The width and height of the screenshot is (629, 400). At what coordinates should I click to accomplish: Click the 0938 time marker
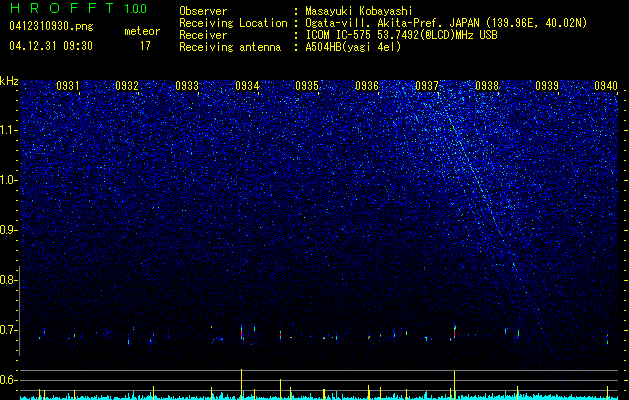pyautogui.click(x=487, y=86)
